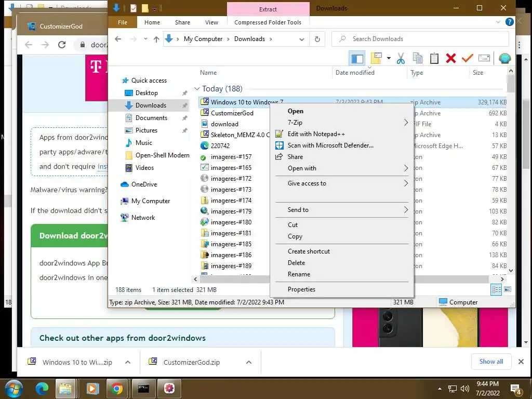Click inside the Search Downloads field
Screen dimensions: 532x399
(420, 39)
